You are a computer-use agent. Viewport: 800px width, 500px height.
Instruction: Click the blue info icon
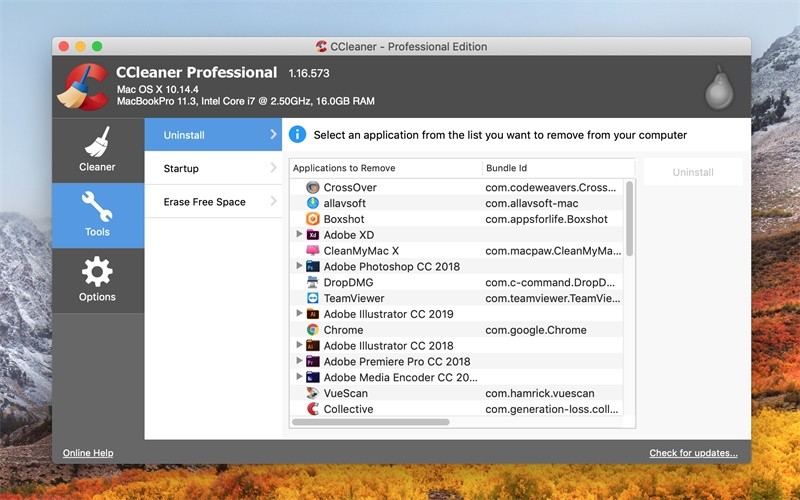(x=297, y=135)
